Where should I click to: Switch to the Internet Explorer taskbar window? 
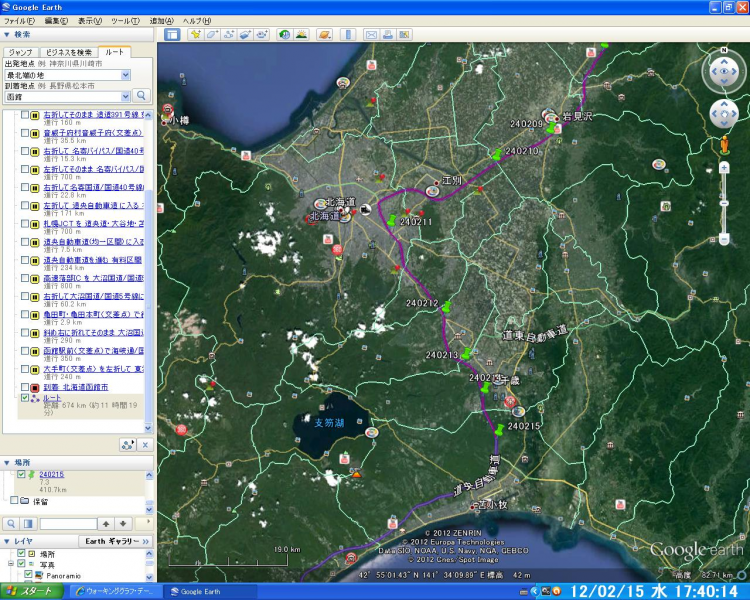(x=115, y=591)
